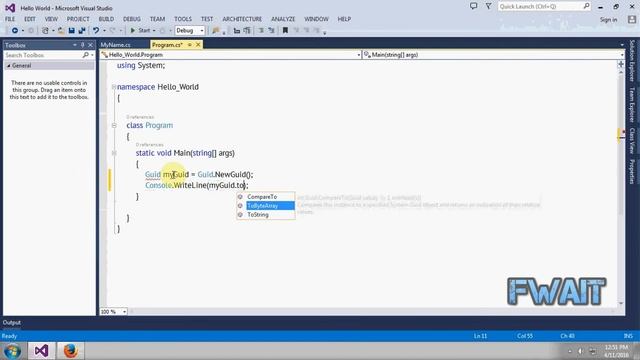Screen dimensions: 640x360
Task: Open the Team Explorer side tab
Action: 632,105
